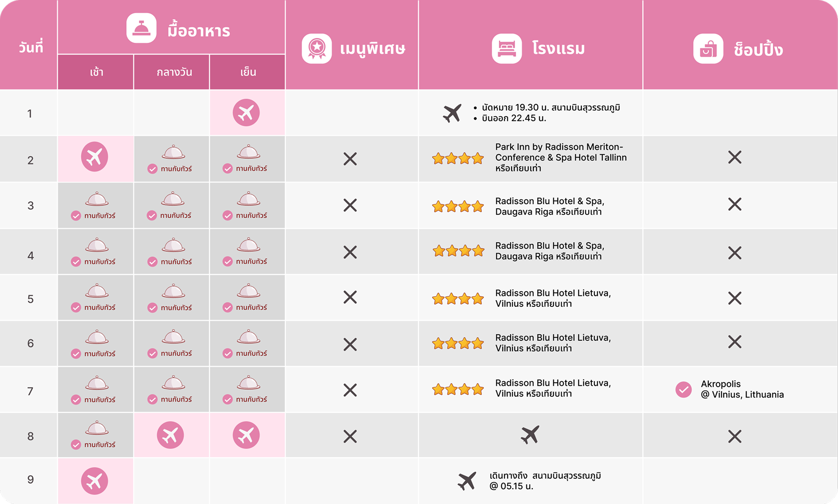
Task: Click the Akropolis @ Vilnius, Lithuania text
Action: (742, 389)
